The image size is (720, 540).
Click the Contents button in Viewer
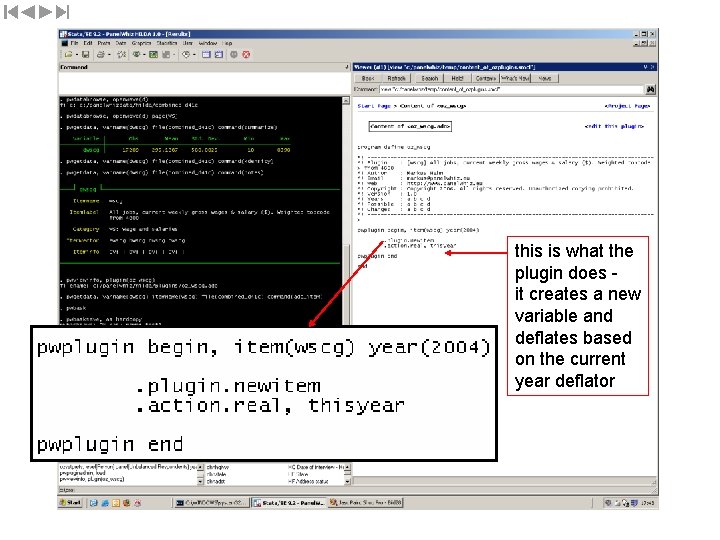point(485,79)
